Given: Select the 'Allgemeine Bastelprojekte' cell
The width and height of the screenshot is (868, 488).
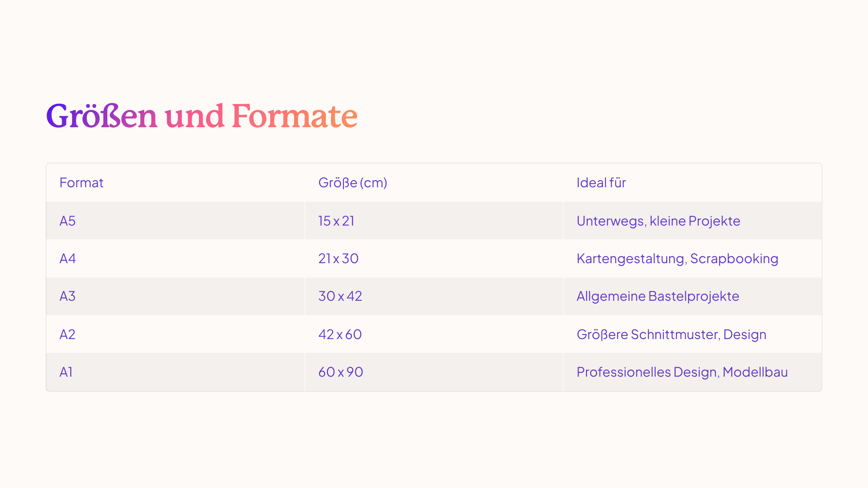Looking at the screenshot, I should click(658, 296).
